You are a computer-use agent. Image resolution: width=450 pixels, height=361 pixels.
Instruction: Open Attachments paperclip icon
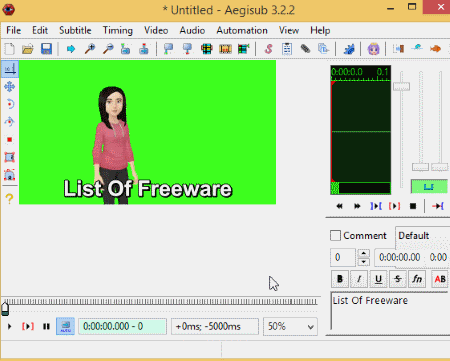coord(305,49)
